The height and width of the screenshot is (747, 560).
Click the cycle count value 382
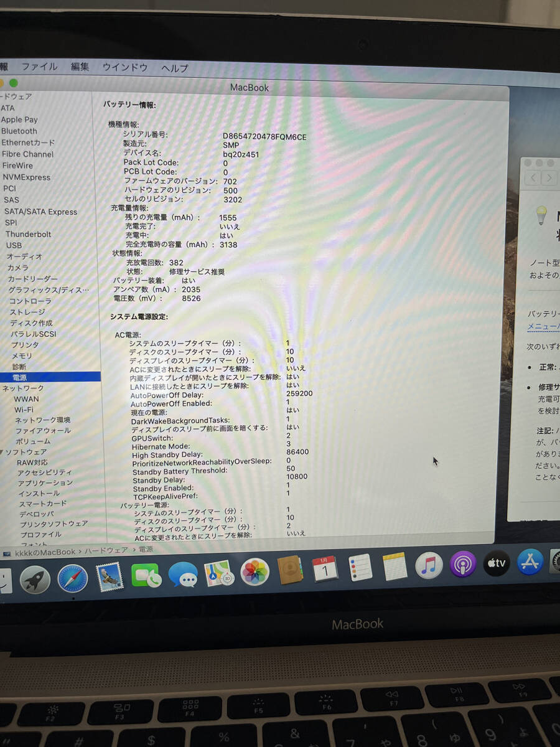(176, 263)
